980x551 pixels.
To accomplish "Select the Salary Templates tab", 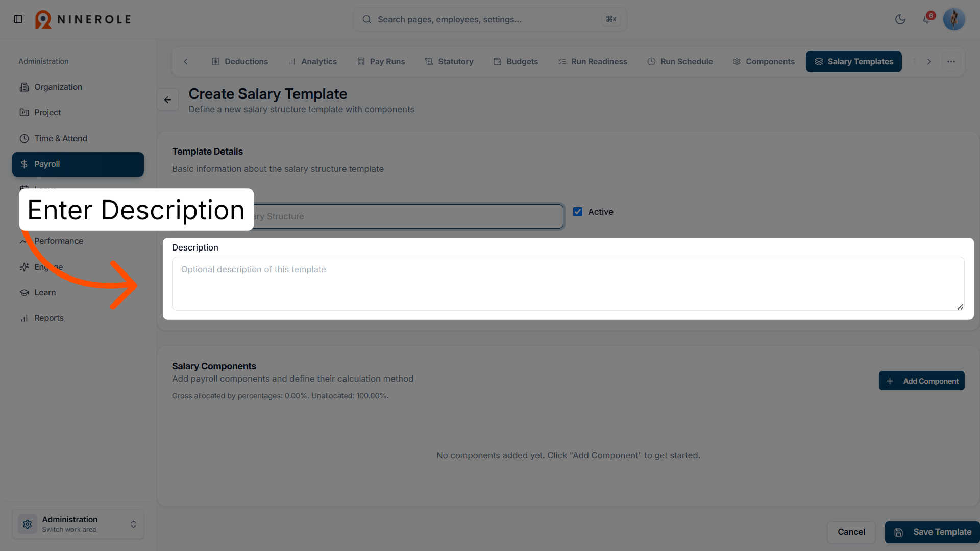I will (854, 61).
